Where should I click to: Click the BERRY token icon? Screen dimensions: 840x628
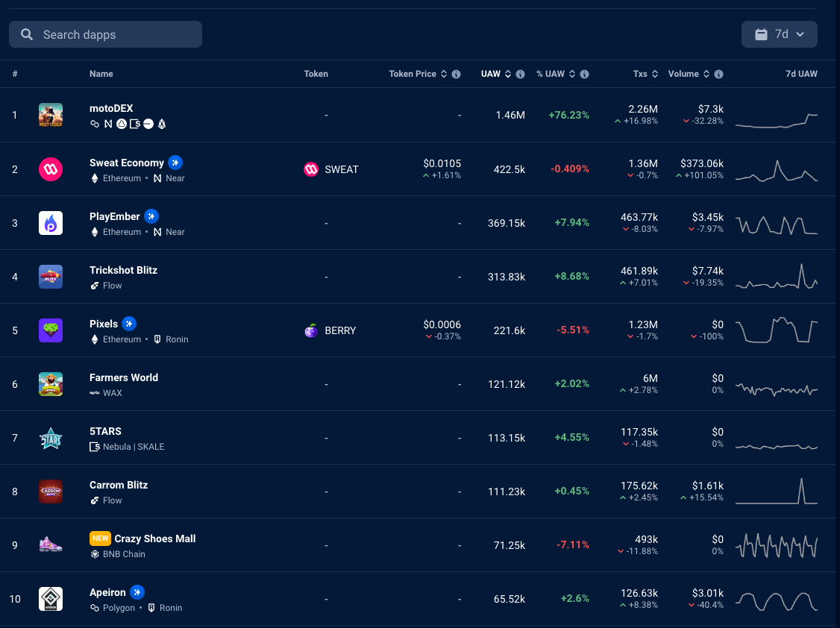(311, 330)
